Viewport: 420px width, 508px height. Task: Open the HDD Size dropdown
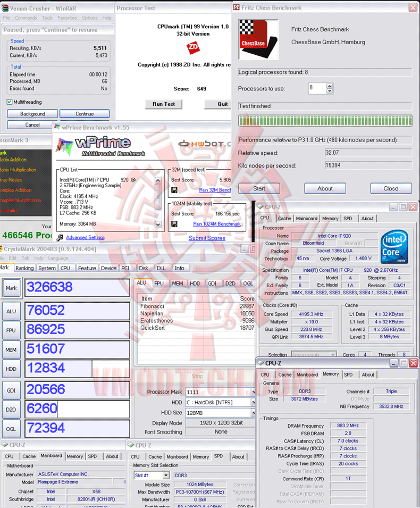click(x=253, y=413)
